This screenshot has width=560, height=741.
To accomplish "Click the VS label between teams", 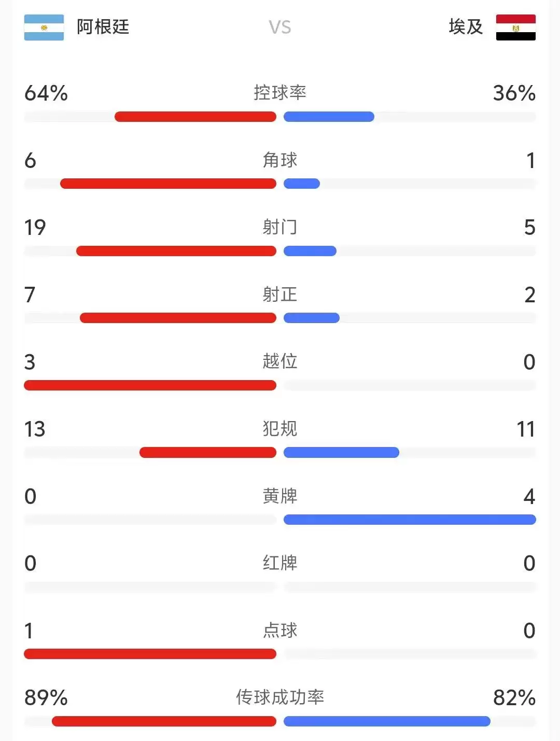I will (x=280, y=27).
